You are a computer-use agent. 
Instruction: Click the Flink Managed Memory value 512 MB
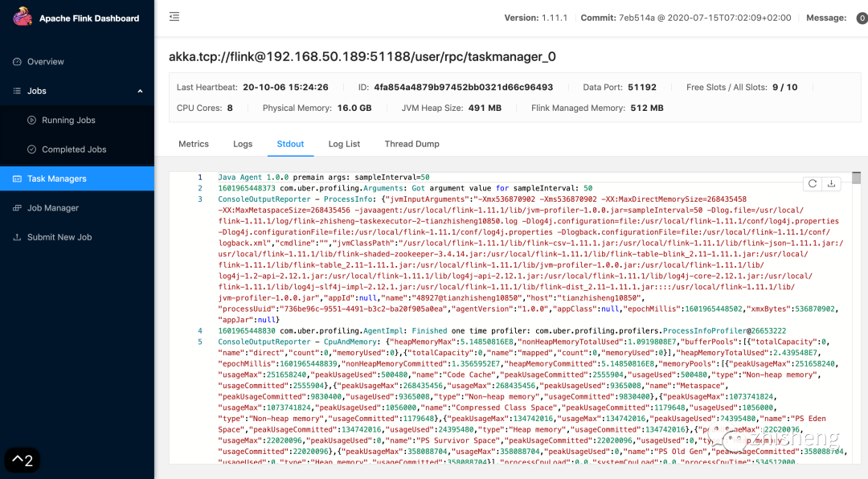pyautogui.click(x=647, y=108)
